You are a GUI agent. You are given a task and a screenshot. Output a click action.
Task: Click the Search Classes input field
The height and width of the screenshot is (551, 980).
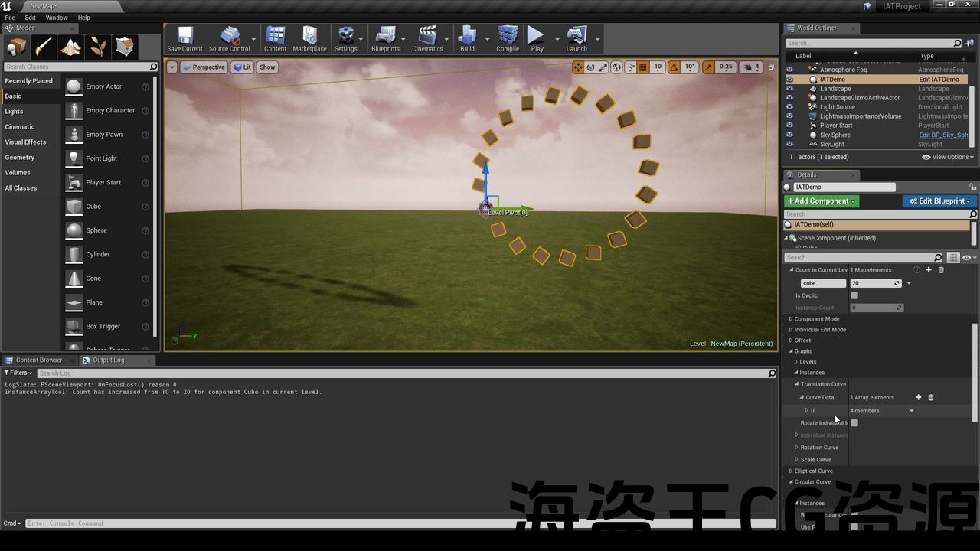[75, 67]
